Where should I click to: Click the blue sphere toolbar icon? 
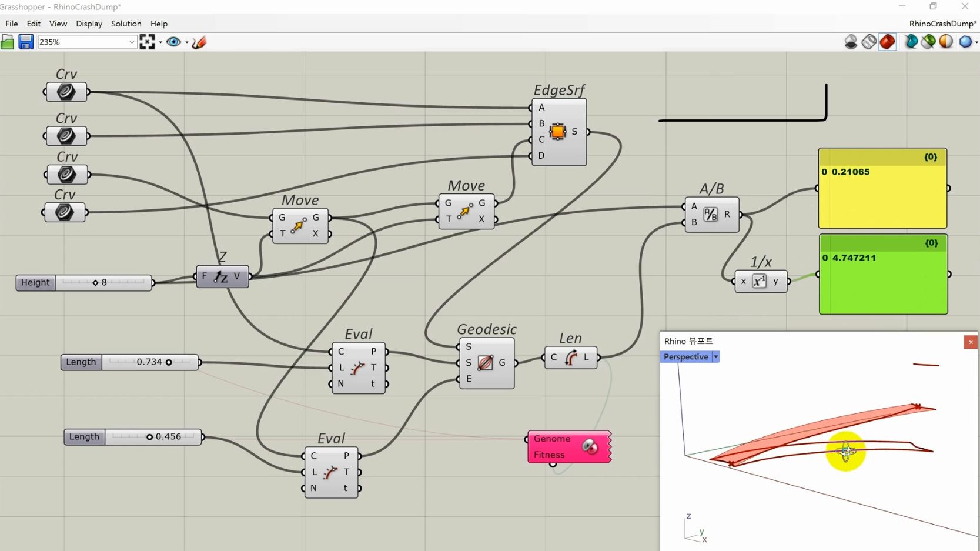click(965, 42)
